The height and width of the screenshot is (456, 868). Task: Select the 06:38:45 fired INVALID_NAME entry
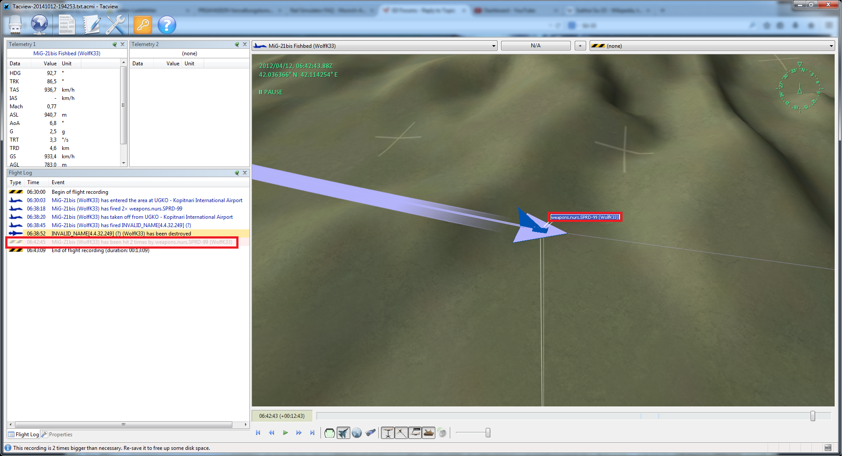click(x=128, y=225)
